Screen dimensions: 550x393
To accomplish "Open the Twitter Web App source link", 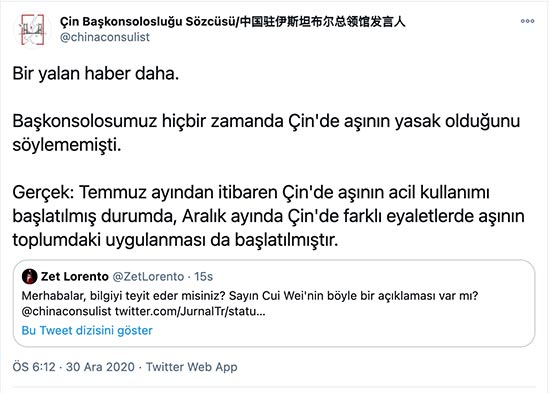I will click(x=192, y=367).
